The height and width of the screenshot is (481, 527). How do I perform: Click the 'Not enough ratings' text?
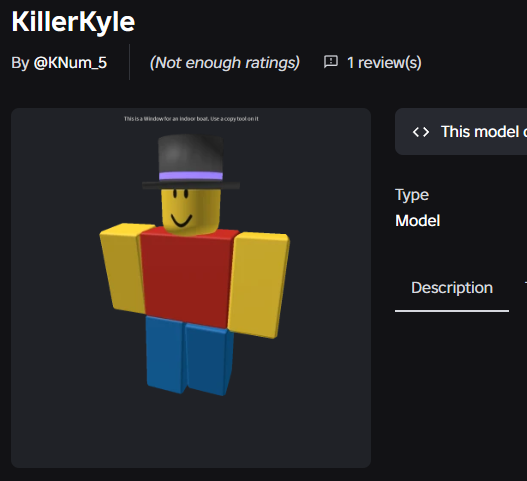(225, 63)
